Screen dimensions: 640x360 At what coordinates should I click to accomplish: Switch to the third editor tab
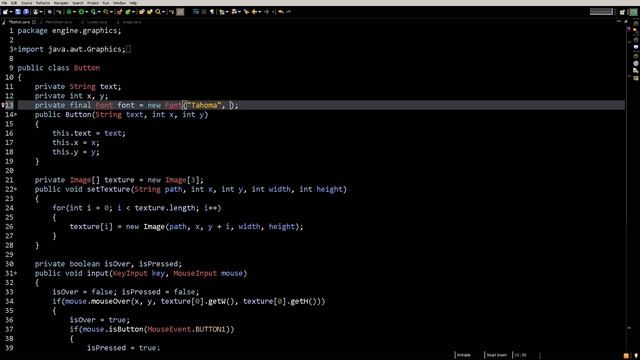tap(96, 22)
